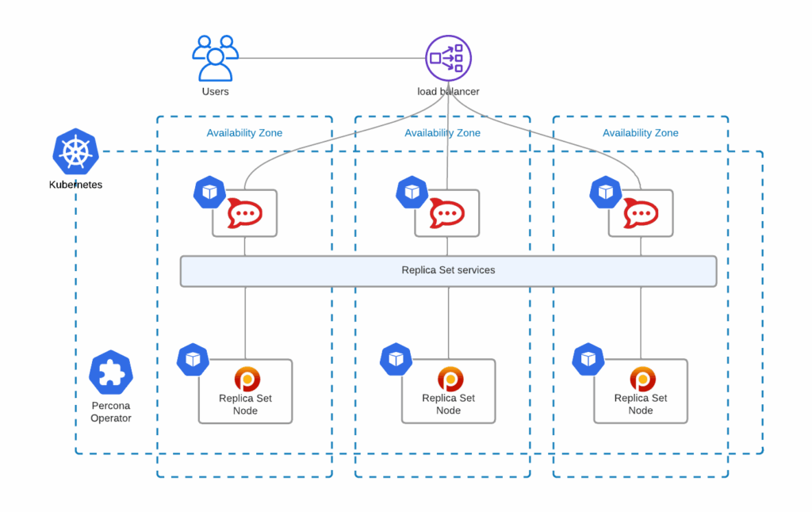Click the left Availability Zone label
Screen dimensions: 812x512
(244, 133)
